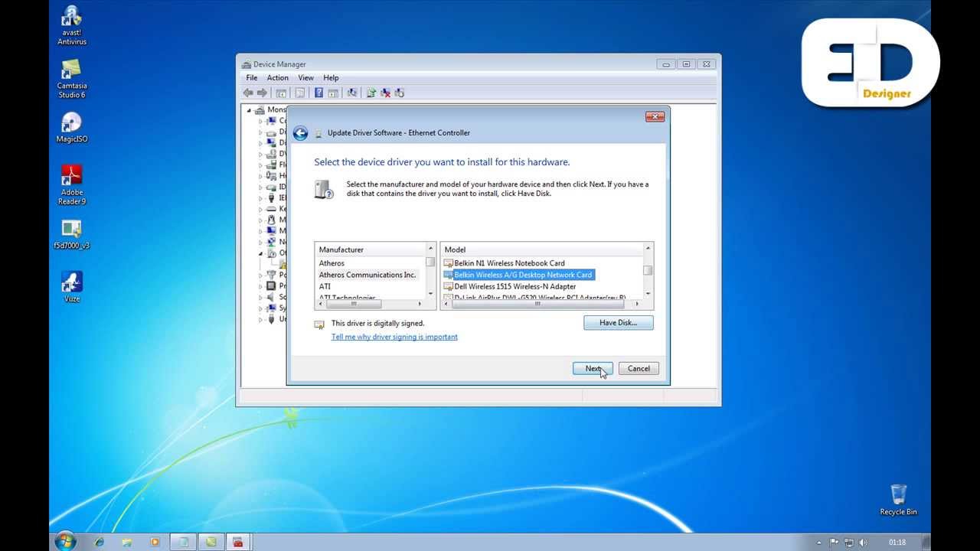Open MagicISO desktop shortcut
The height and width of the screenshot is (551, 980).
click(71, 128)
